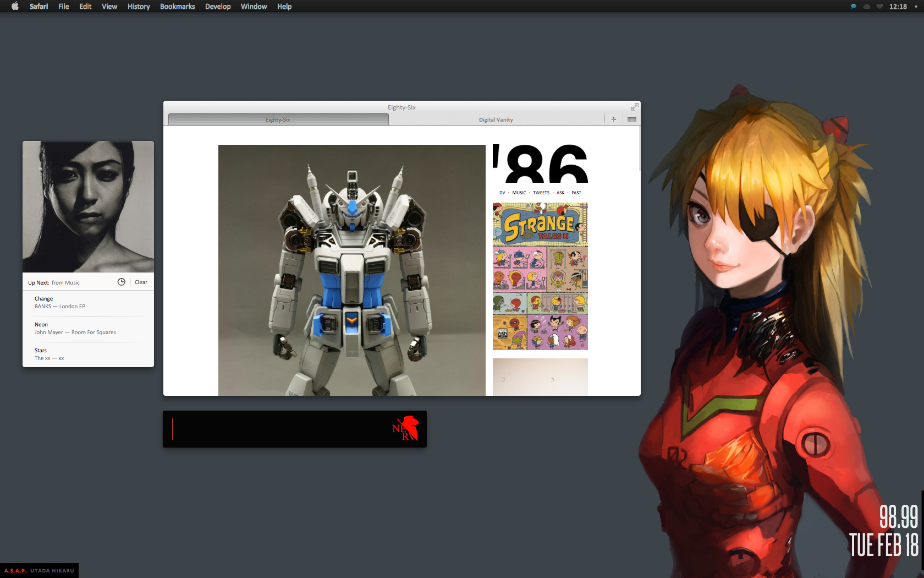Open the Bookmarks menu
The width and height of the screenshot is (924, 578).
[x=177, y=6]
